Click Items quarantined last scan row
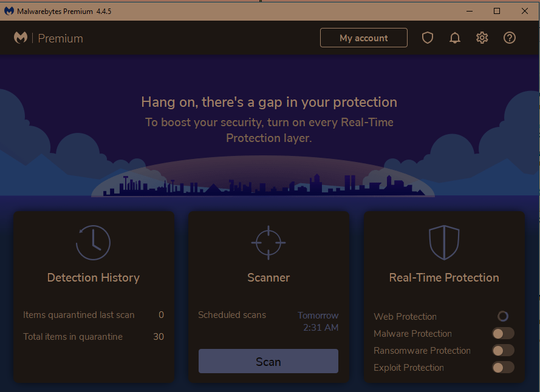540x392 pixels. (x=93, y=315)
